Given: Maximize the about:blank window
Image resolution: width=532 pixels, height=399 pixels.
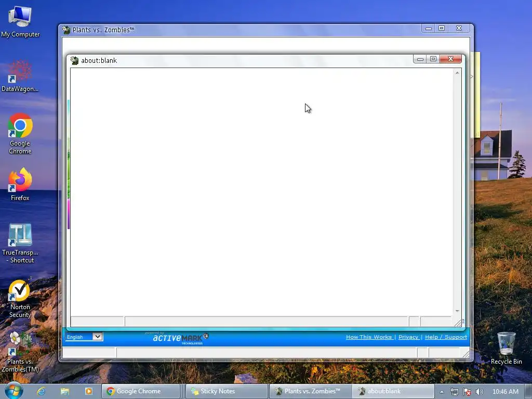Looking at the screenshot, I should 433,59.
